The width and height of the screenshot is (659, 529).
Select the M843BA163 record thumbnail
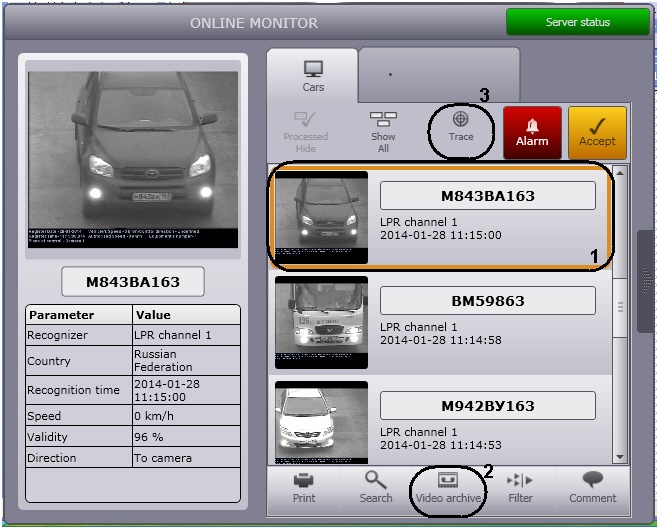click(x=322, y=217)
